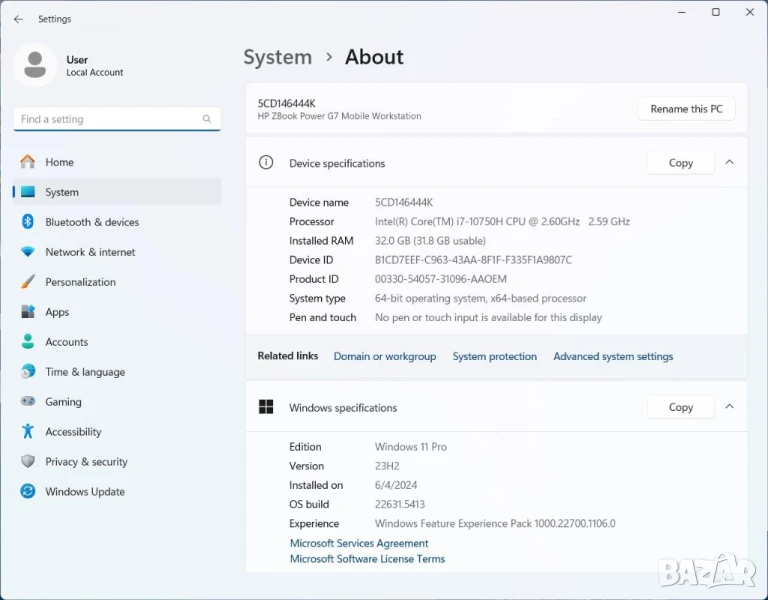This screenshot has height=600, width=768.
Task: Open the Accessibility settings page
Action: (73, 432)
